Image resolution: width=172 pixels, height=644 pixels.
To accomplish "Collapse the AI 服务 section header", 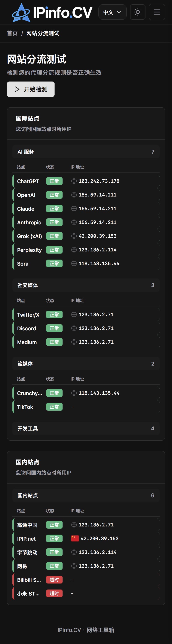I will 86,152.
